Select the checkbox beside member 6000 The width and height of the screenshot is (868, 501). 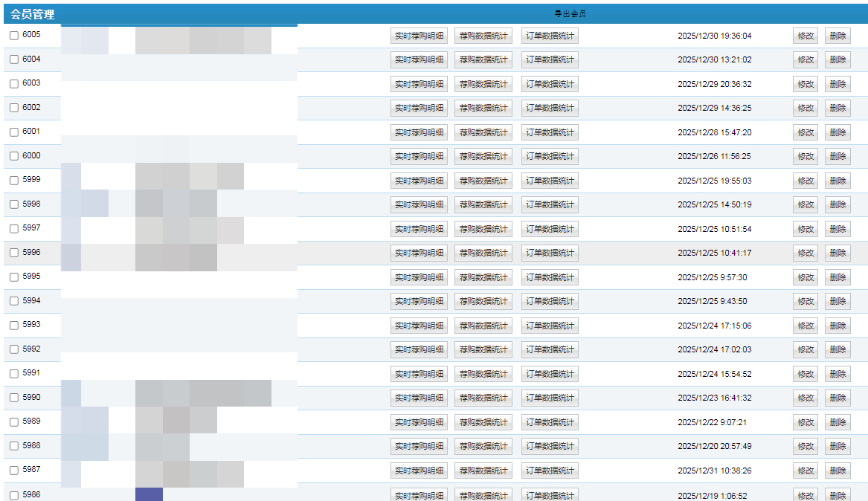[14, 156]
